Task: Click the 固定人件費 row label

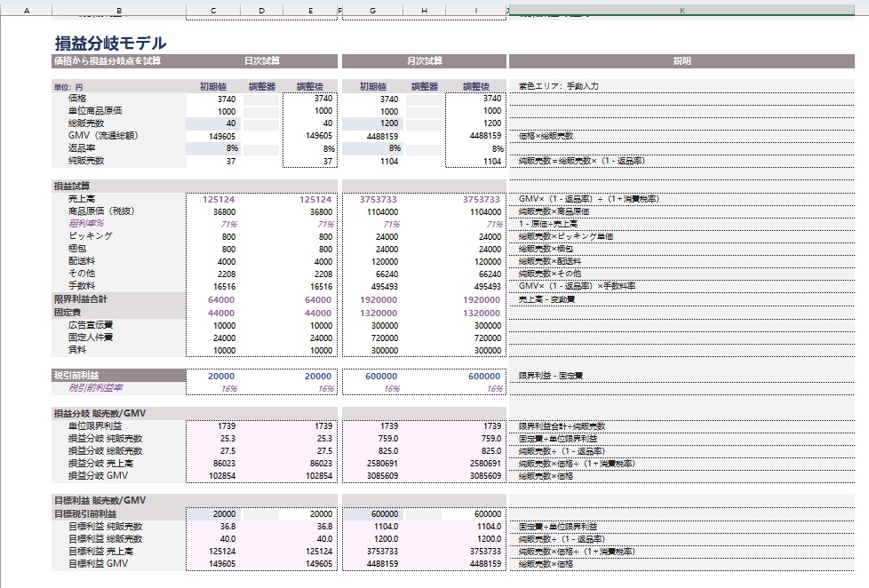Action: [91, 337]
